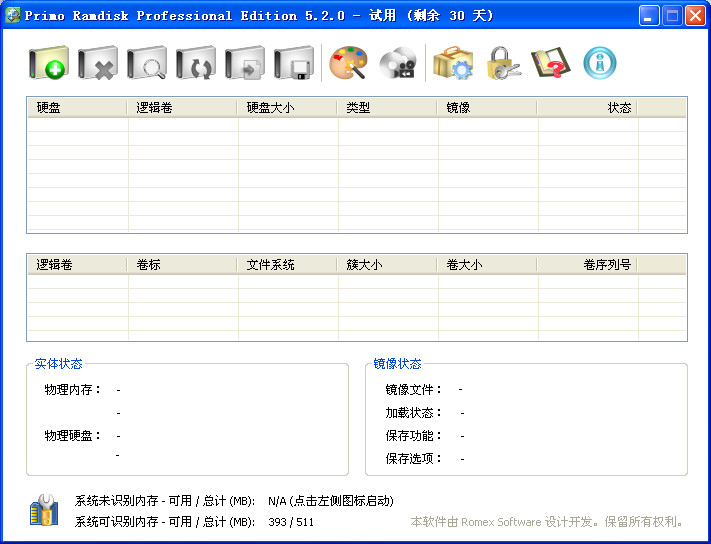711x544 pixels.
Task: Click the delete disk icon with X mark
Action: 98,64
